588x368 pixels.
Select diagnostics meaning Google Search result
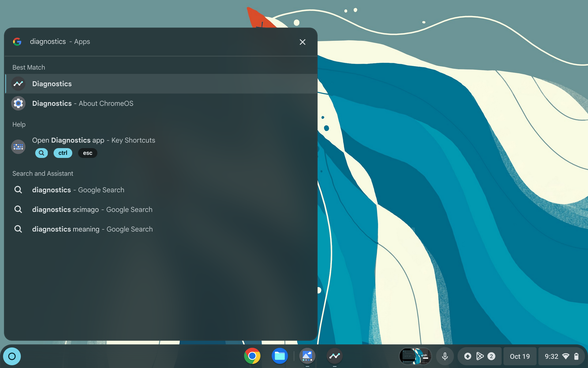click(92, 229)
